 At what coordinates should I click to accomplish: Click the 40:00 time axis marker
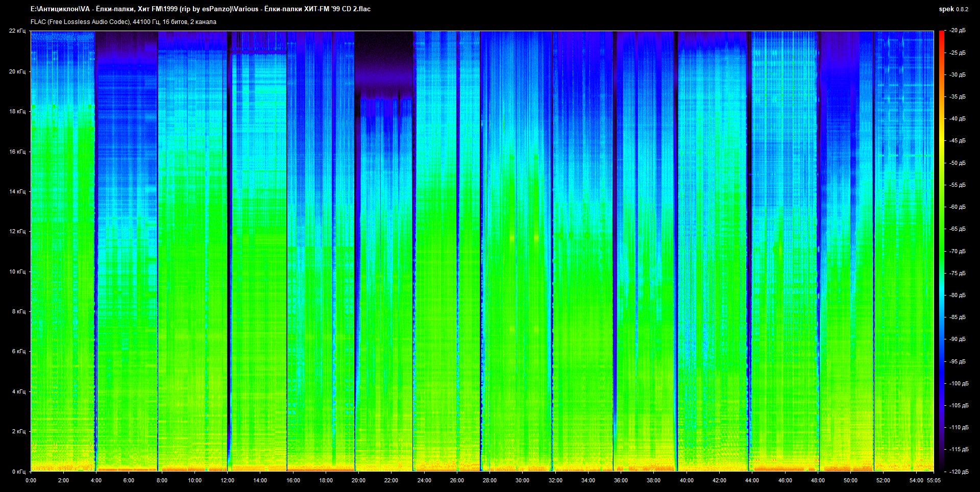(687, 480)
